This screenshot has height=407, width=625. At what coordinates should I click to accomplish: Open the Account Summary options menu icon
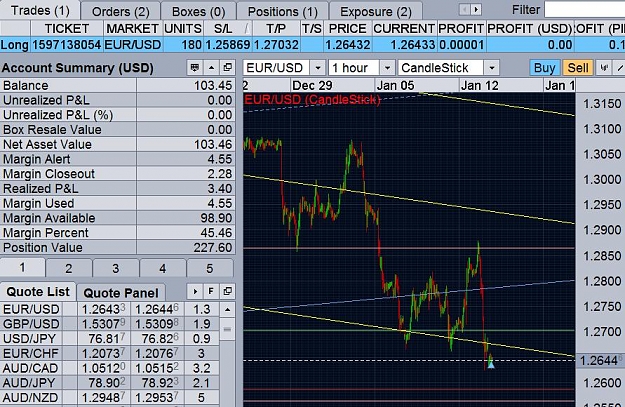pos(195,68)
